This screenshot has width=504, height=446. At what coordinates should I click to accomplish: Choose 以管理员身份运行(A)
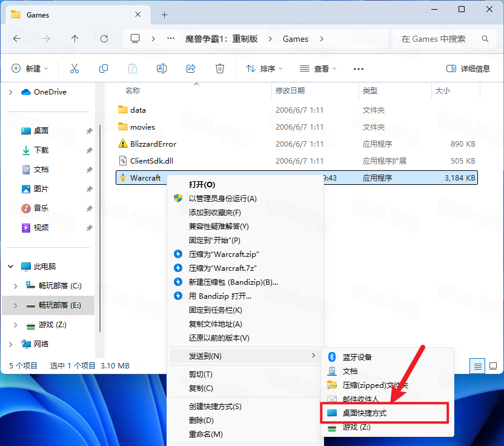(246, 198)
